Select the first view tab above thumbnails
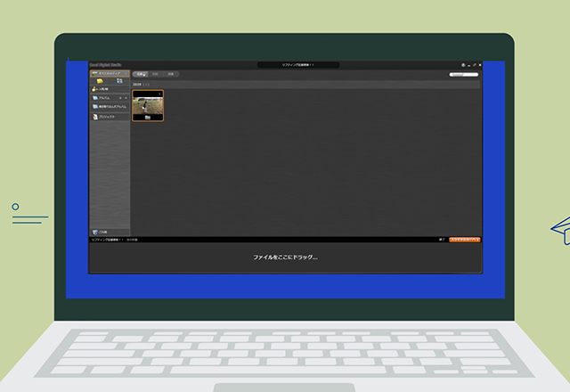Screen dimensions: 570x392 [141, 74]
